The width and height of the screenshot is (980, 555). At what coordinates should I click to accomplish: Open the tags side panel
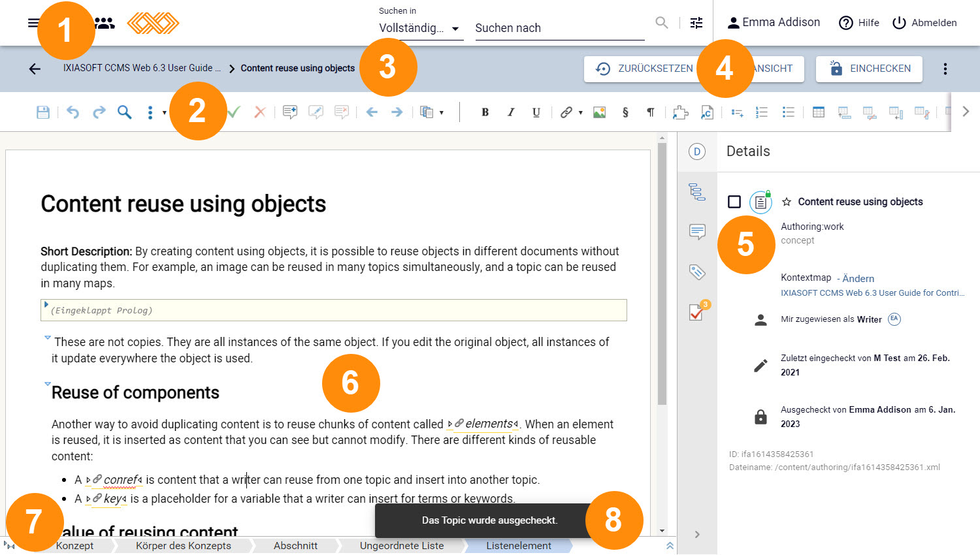click(x=697, y=272)
